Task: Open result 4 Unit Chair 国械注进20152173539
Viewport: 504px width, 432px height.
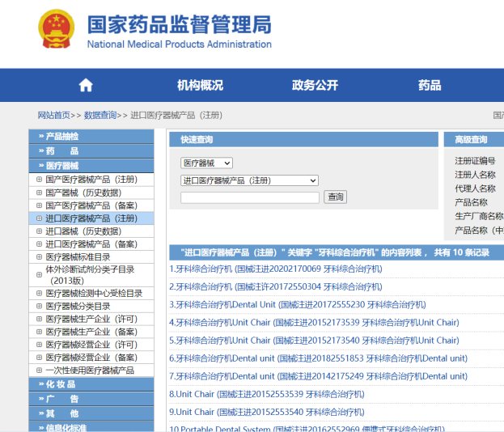Action: (315, 323)
